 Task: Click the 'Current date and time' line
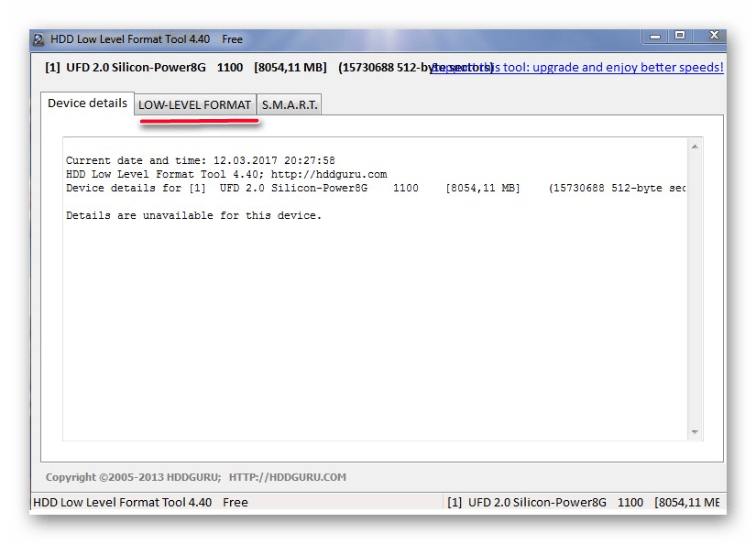[x=200, y=160]
